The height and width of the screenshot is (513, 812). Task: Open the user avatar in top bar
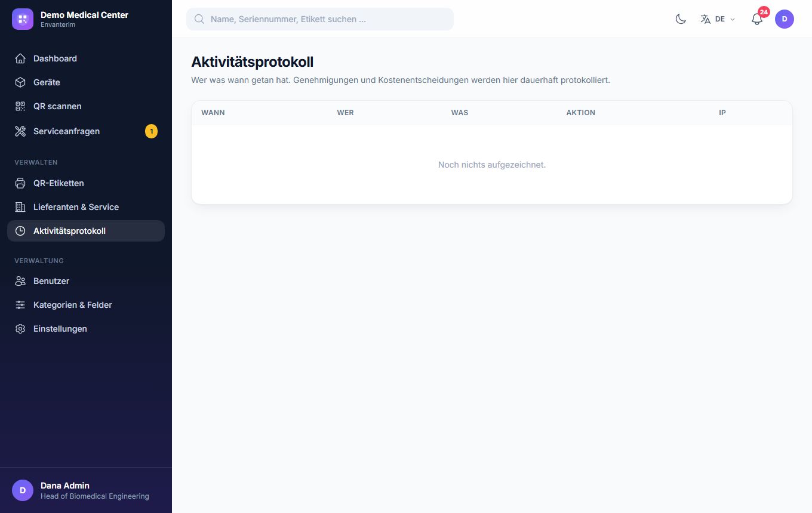tap(785, 19)
